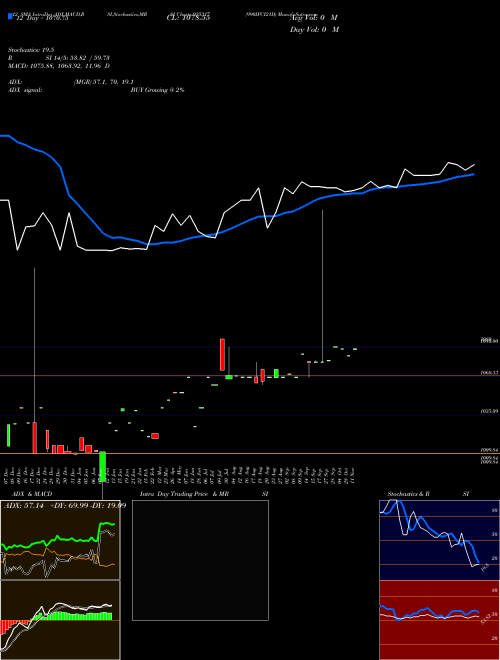The width and height of the screenshot is (500, 660).
Task: Click the 'ADX & MACD' panel title
Action: (32, 494)
